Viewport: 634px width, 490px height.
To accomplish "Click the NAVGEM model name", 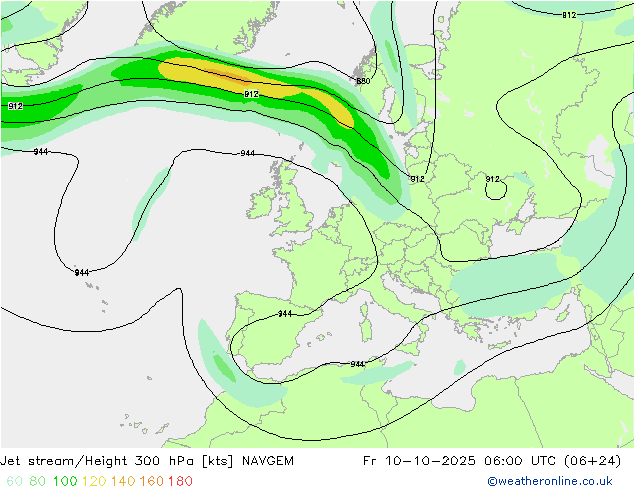I will point(268,461).
